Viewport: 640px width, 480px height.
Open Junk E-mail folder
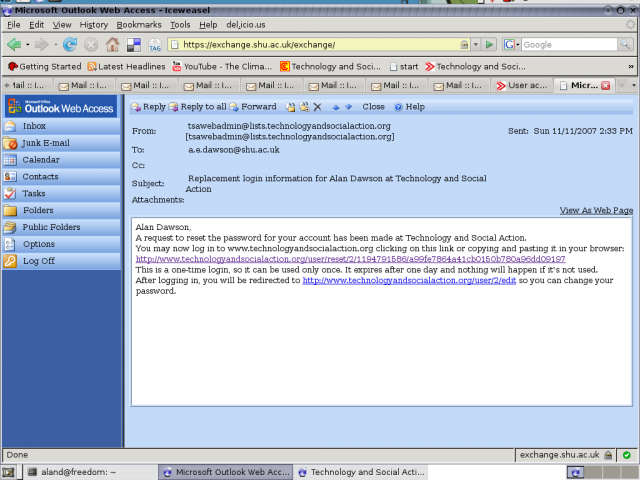(x=45, y=143)
